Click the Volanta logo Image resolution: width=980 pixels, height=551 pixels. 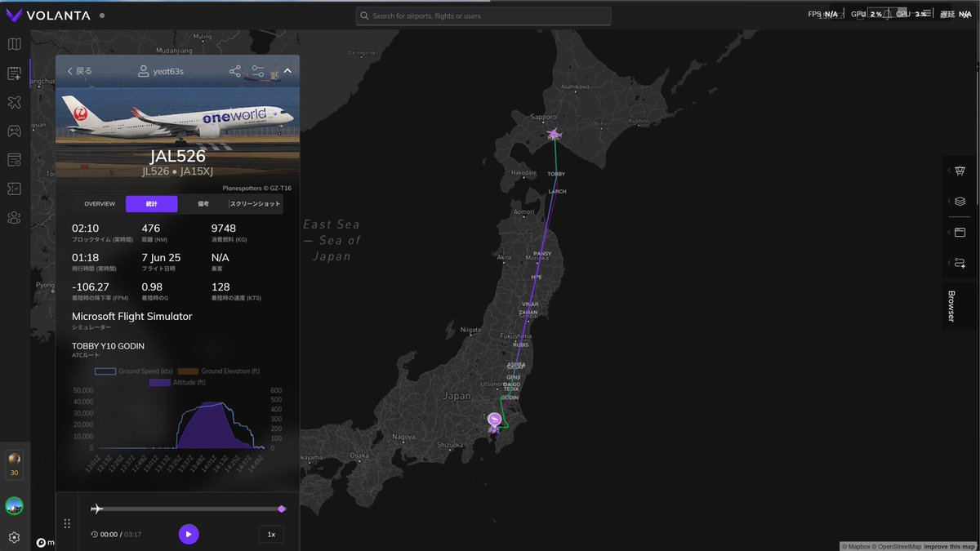[47, 15]
